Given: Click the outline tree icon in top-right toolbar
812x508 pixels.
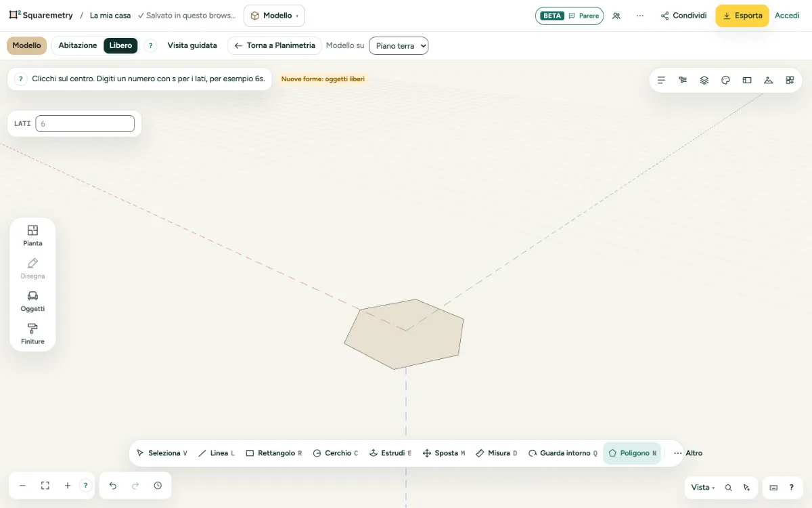Looking at the screenshot, I should [x=683, y=80].
